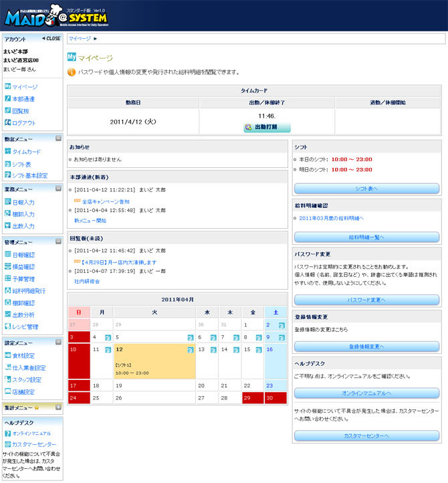Open the マイページ breadcrumb link
This screenshot has width=448, height=483.
80,39
